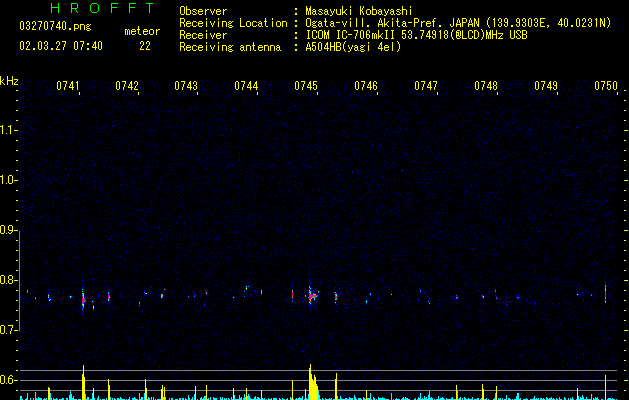629x400 pixels.
Task: Click the 0741 time marker
Action: pos(68,86)
